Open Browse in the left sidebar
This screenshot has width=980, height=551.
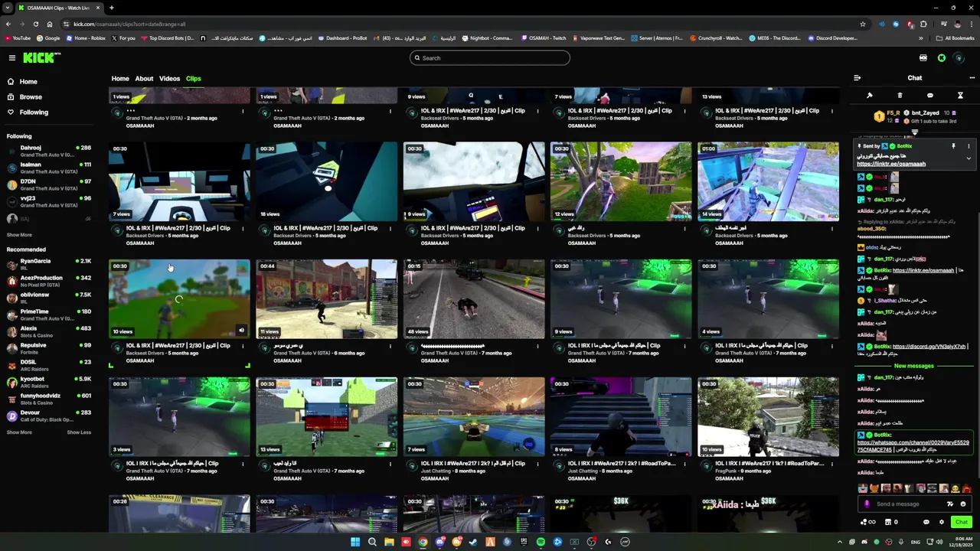point(31,97)
